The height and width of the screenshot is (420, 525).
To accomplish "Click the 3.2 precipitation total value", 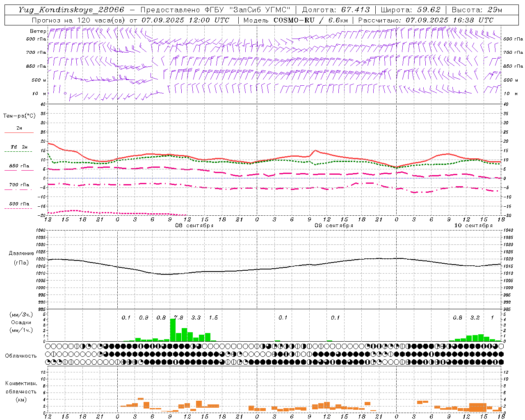I will point(475,317).
